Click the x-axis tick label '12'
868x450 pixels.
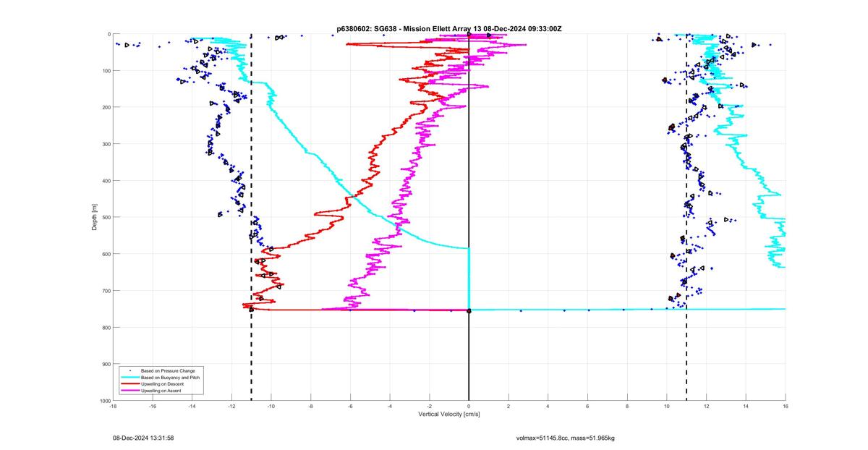pos(707,406)
